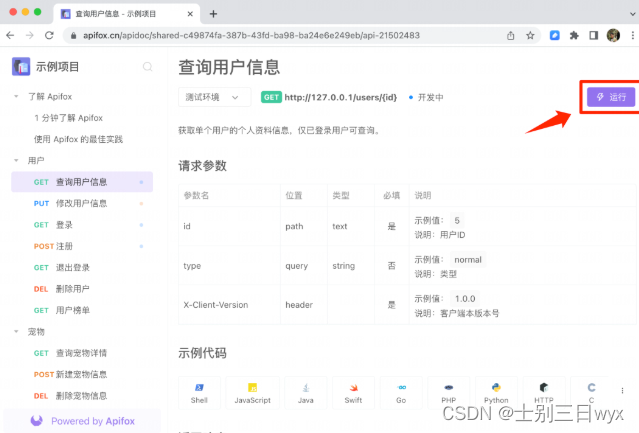Click the browser address bar URL

pos(251,35)
